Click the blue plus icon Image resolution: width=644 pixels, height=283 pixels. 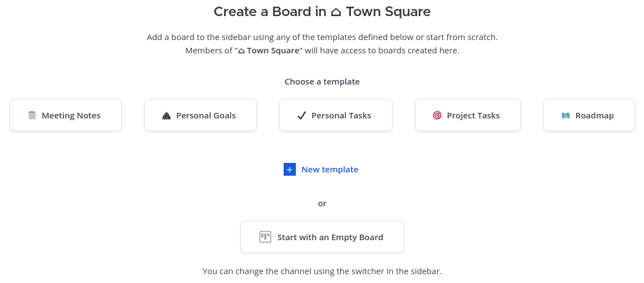(290, 169)
